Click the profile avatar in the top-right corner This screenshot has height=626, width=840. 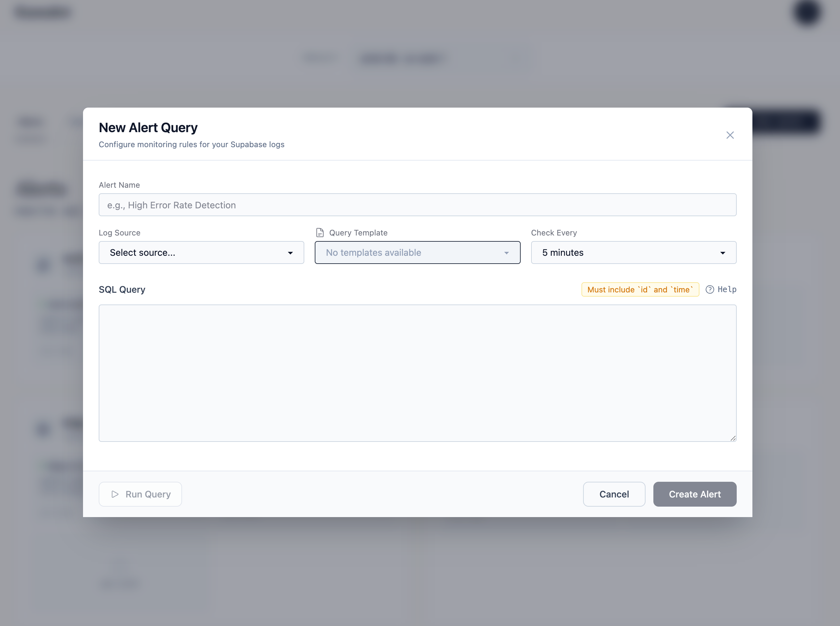(807, 12)
